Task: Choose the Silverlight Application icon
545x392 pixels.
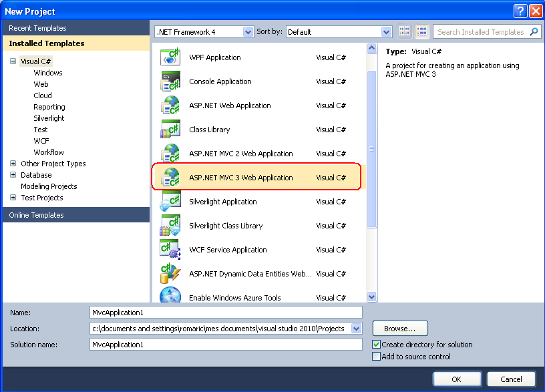Action: click(170, 202)
